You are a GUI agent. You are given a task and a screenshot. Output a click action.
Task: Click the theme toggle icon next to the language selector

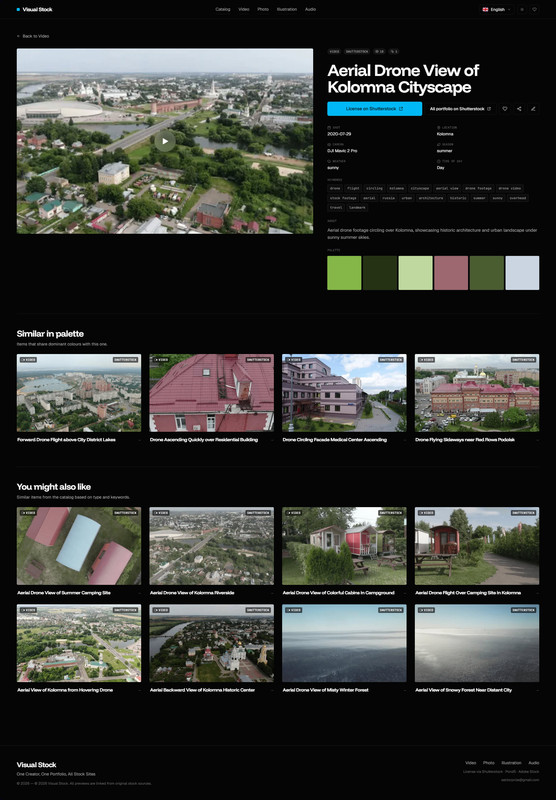pyautogui.click(x=522, y=9)
